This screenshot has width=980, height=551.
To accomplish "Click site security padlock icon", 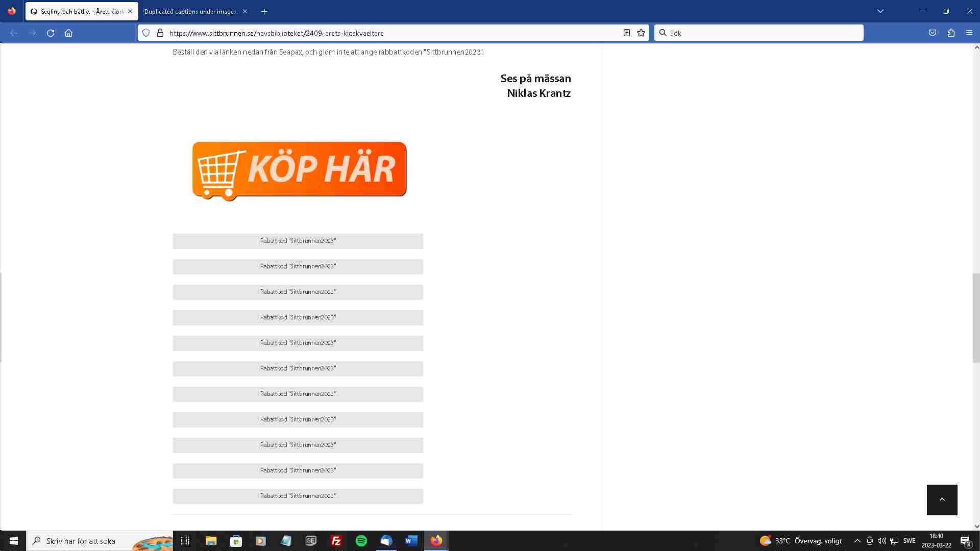I will click(x=160, y=33).
